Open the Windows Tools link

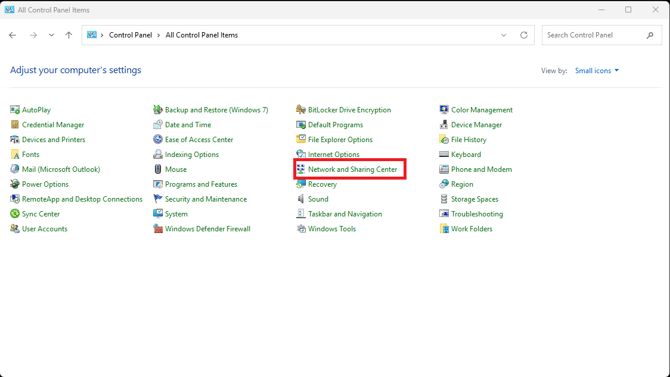(x=332, y=229)
